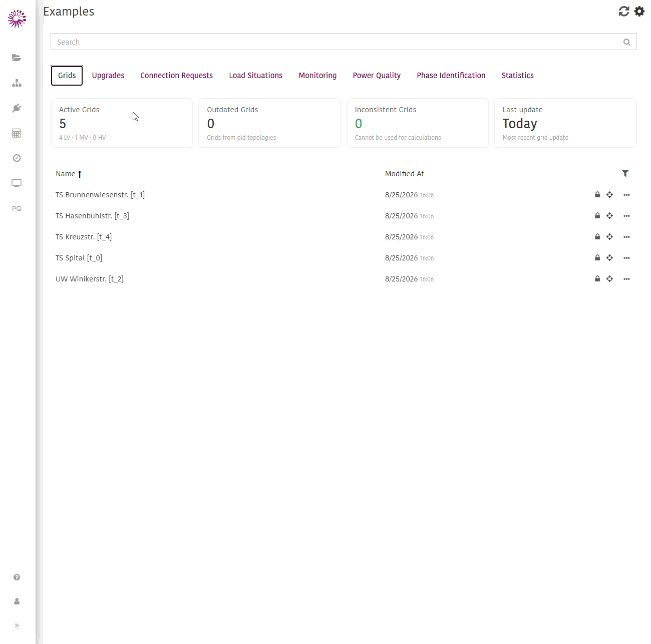Sort the table by Name column

click(x=69, y=174)
